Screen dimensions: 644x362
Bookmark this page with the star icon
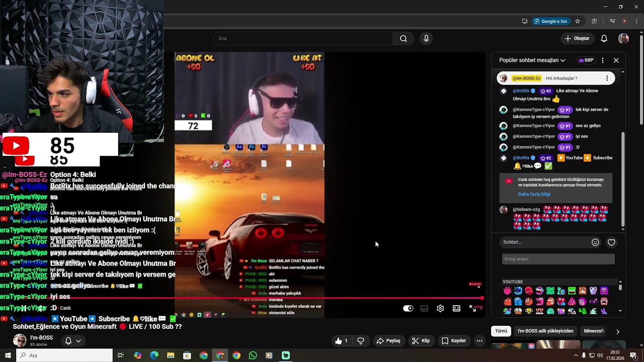(x=578, y=21)
